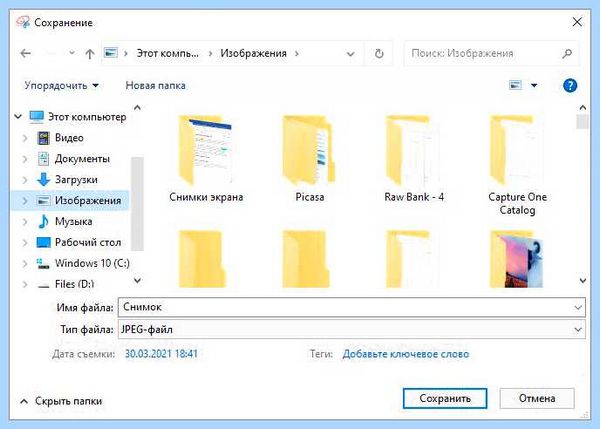Open the 'Упорядочить' menu
Screen dimensions: 600x429
click(x=62, y=85)
